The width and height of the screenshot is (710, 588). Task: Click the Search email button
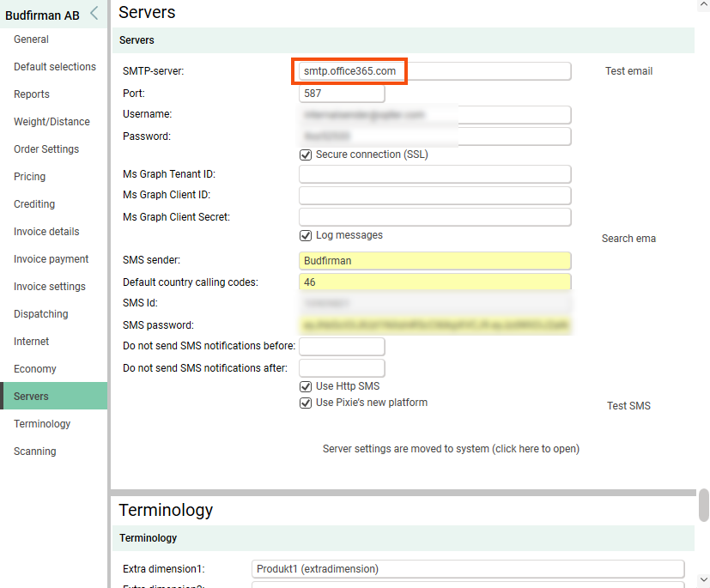pos(628,239)
